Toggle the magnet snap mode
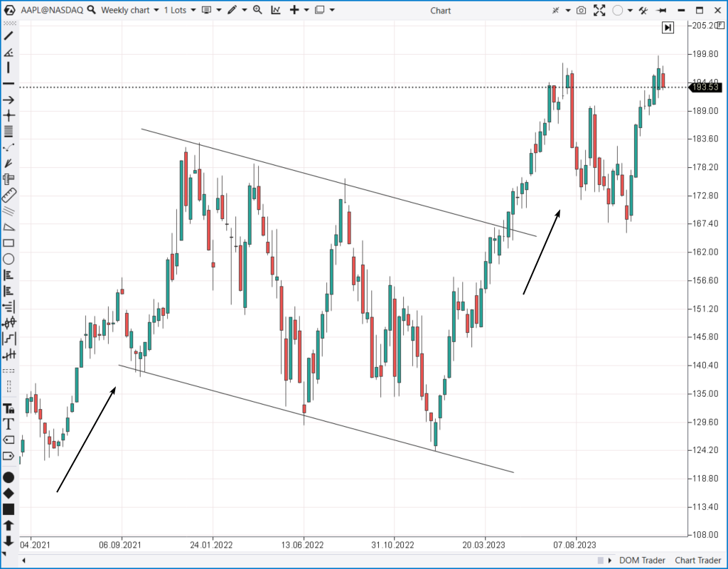Image resolution: width=728 pixels, height=569 pixels. tap(555, 11)
